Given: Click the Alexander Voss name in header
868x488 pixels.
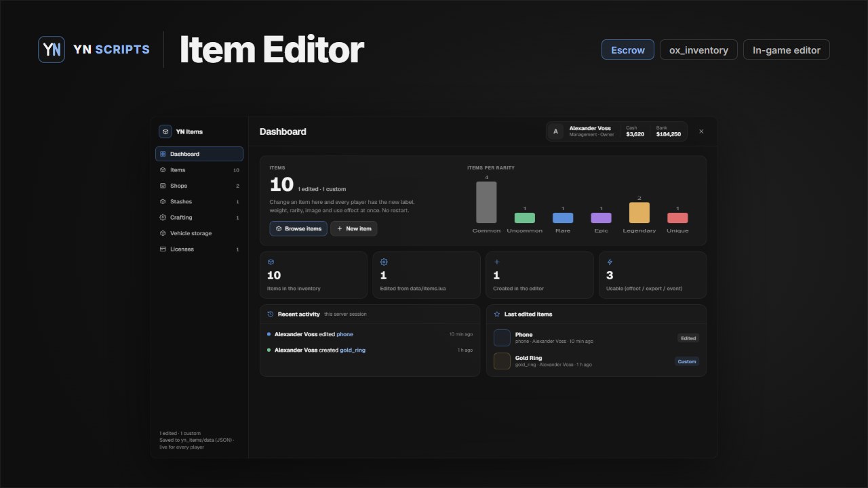Looking at the screenshot, I should pyautogui.click(x=590, y=128).
